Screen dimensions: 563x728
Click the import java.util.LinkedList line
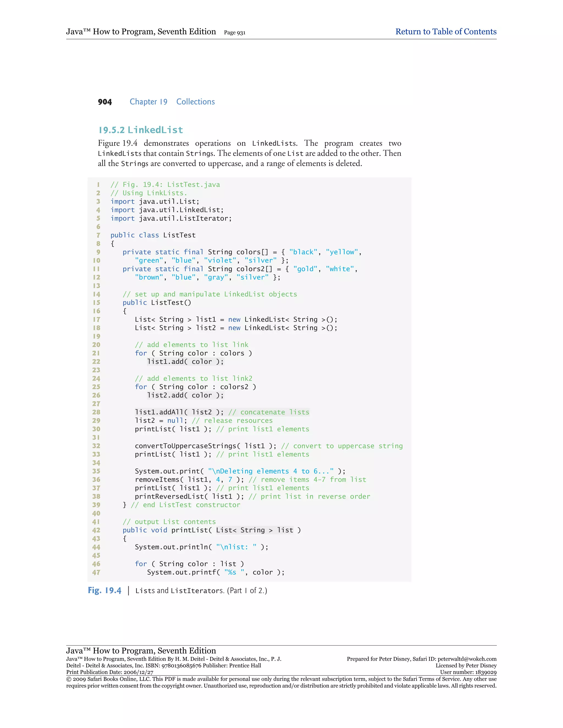pyautogui.click(x=167, y=210)
